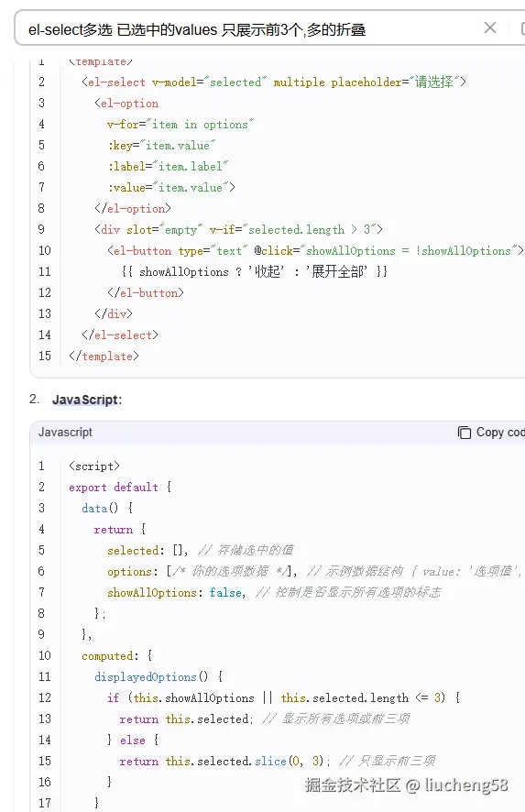Click the JavaScript step 2 heading
525x812 pixels.
pos(86,400)
